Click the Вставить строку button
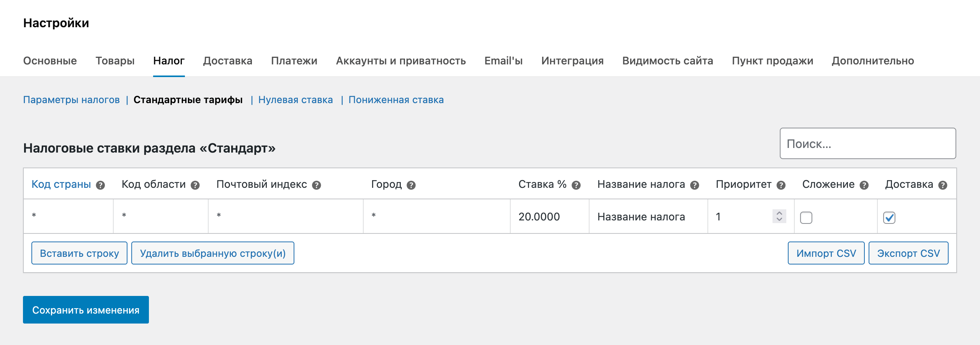This screenshot has height=345, width=980. point(79,253)
